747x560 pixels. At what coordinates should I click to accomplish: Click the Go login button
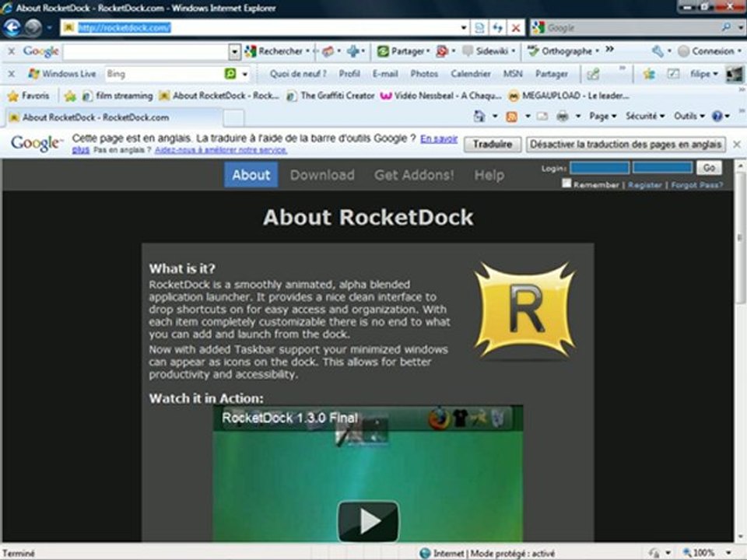pos(709,168)
